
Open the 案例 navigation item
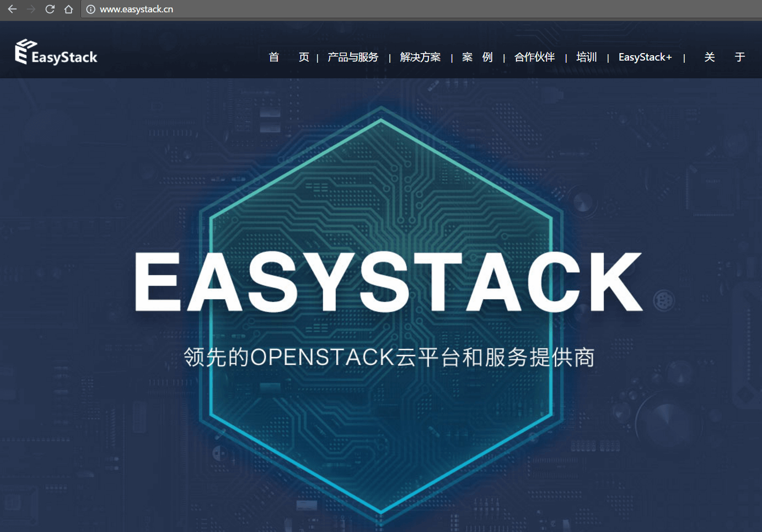point(477,57)
